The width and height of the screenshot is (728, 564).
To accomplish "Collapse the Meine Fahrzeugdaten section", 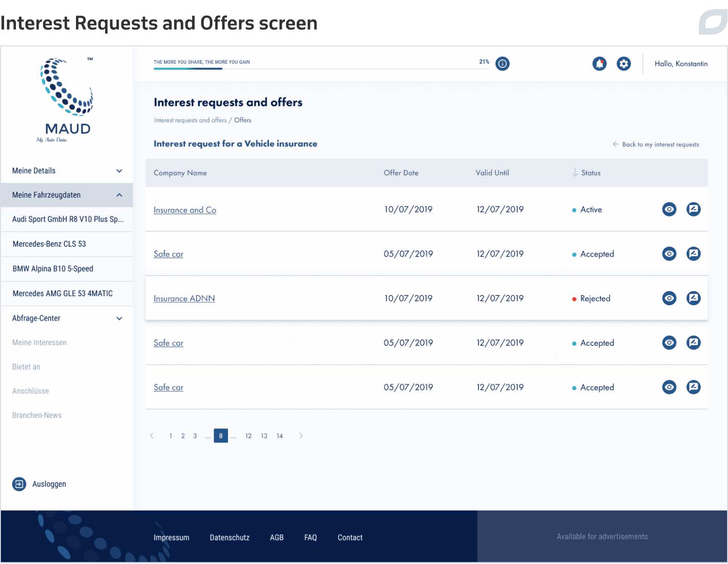I will point(67,195).
